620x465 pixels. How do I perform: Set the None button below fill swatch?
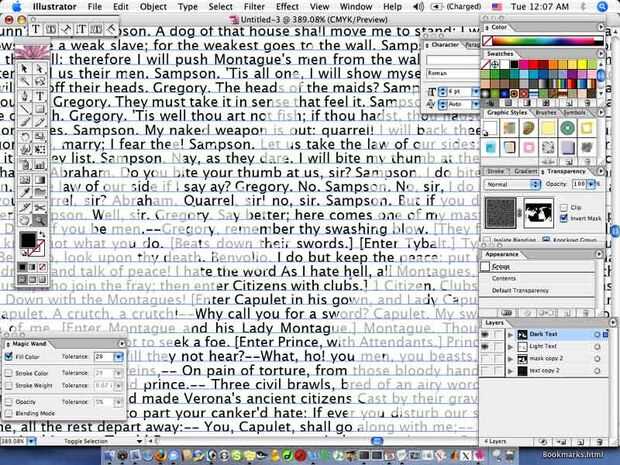tap(42, 268)
